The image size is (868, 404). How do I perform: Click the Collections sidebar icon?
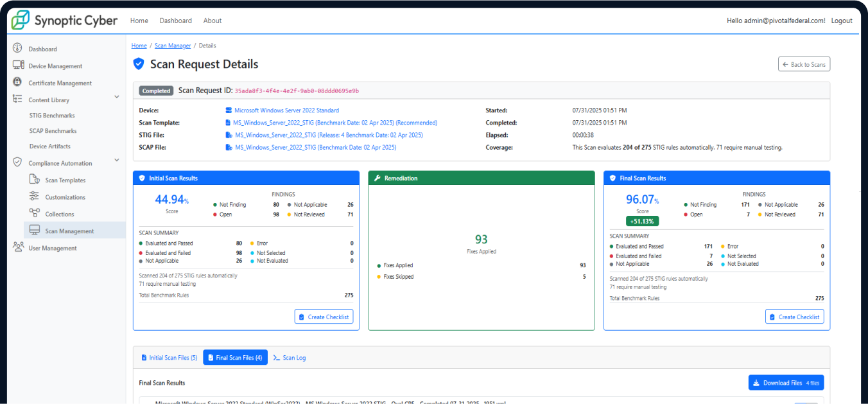[x=34, y=213]
